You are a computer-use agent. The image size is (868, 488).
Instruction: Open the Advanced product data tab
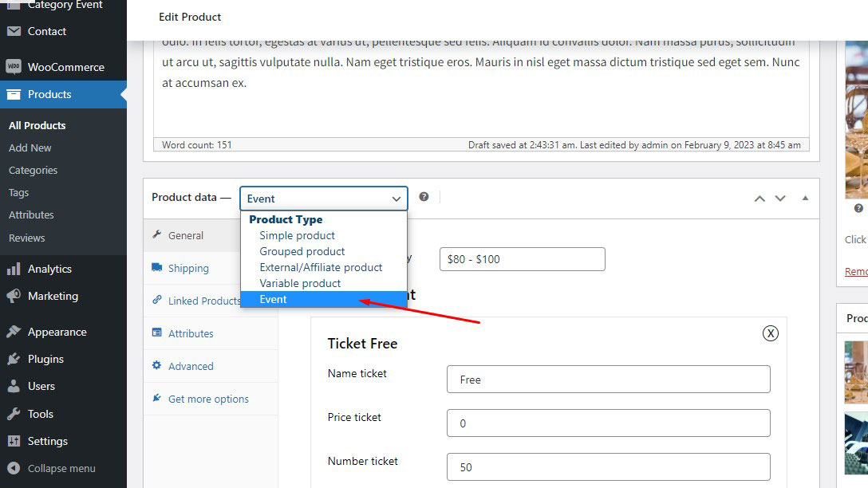pyautogui.click(x=191, y=367)
